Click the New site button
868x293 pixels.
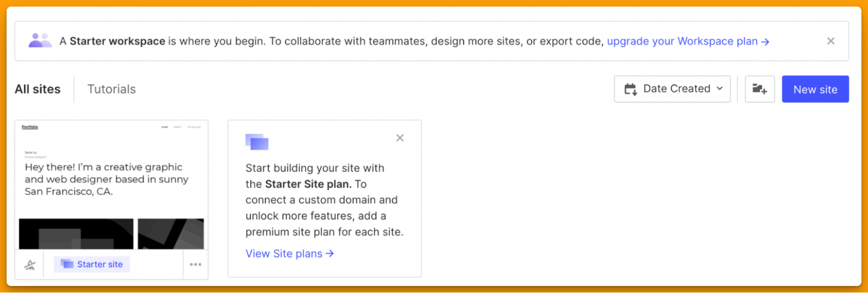(815, 89)
